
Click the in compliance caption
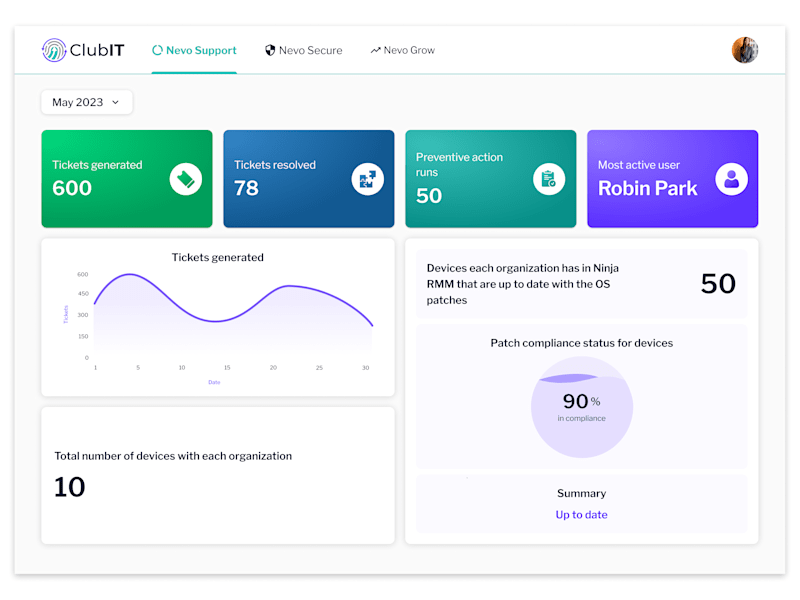tap(582, 418)
